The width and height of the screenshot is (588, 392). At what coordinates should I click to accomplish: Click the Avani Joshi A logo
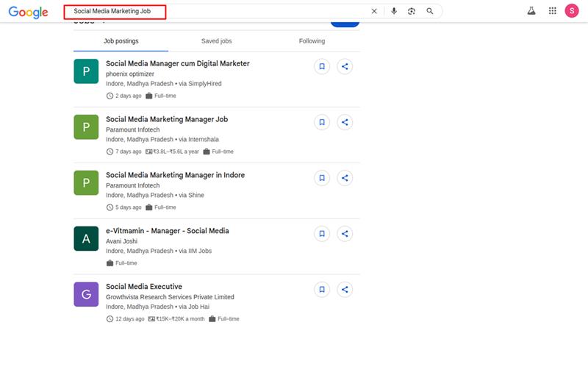86,238
